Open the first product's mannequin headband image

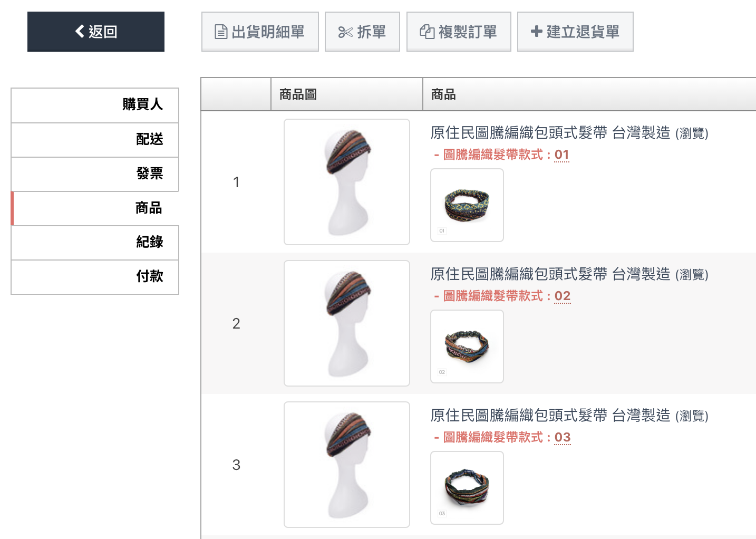coord(347,182)
